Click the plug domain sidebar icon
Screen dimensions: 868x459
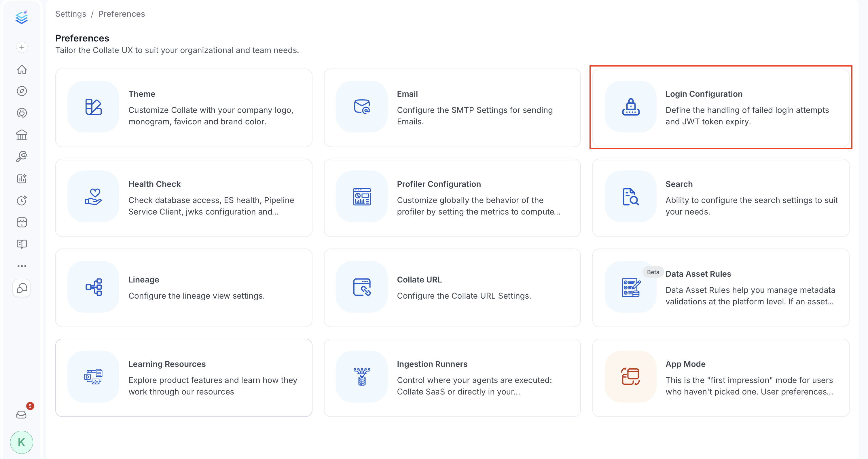click(x=22, y=113)
